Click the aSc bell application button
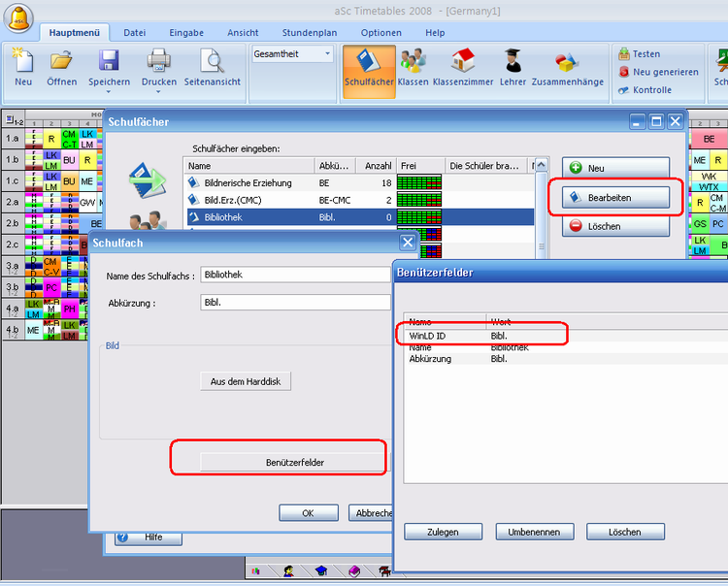The height and width of the screenshot is (586, 728). coord(18,18)
